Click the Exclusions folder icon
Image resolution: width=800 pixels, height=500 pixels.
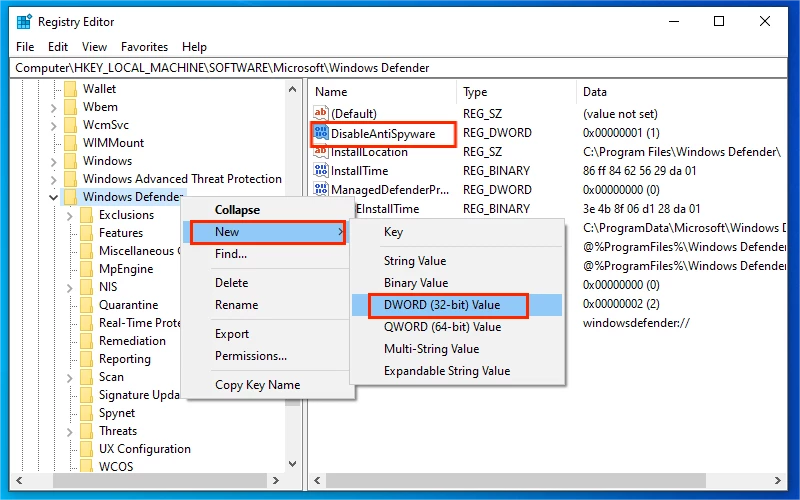86,215
